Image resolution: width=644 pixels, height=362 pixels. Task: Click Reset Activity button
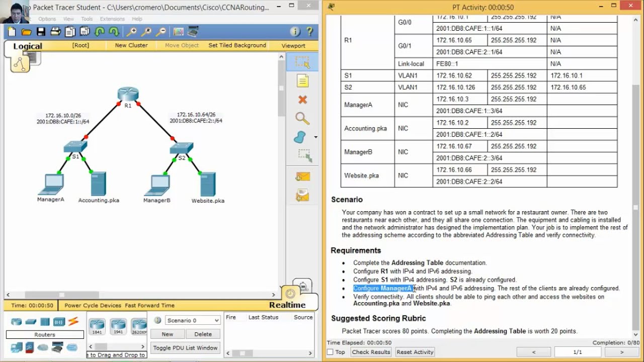[x=415, y=352]
